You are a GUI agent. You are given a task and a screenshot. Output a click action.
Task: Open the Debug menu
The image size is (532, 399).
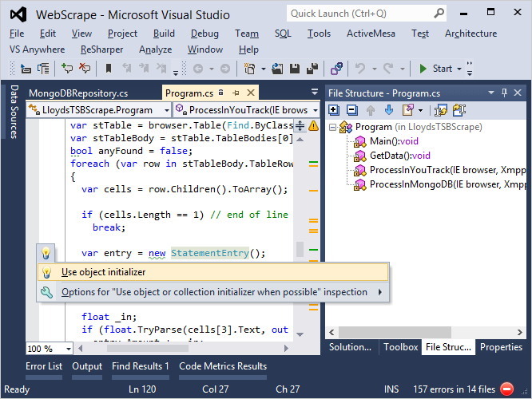(204, 34)
